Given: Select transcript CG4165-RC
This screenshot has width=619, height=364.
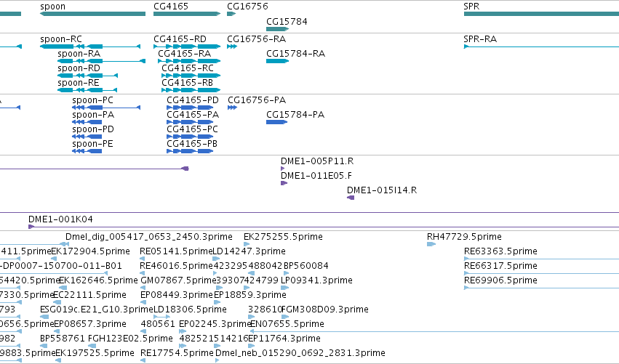Looking at the screenshot, I should [191, 76].
